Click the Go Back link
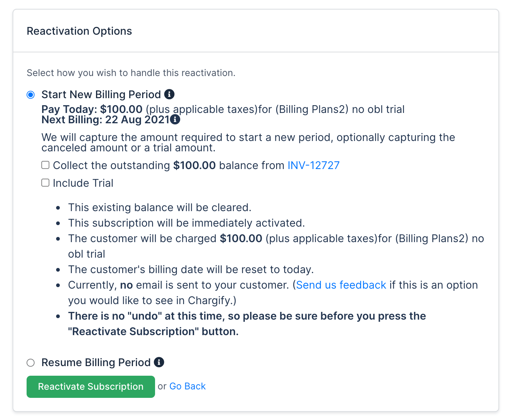The image size is (508, 420). click(187, 386)
